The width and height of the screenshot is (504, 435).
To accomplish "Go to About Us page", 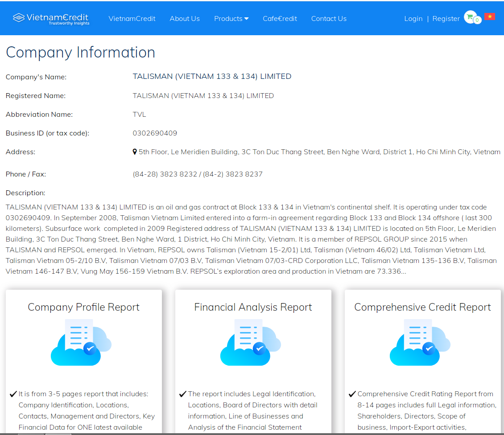I will [185, 19].
